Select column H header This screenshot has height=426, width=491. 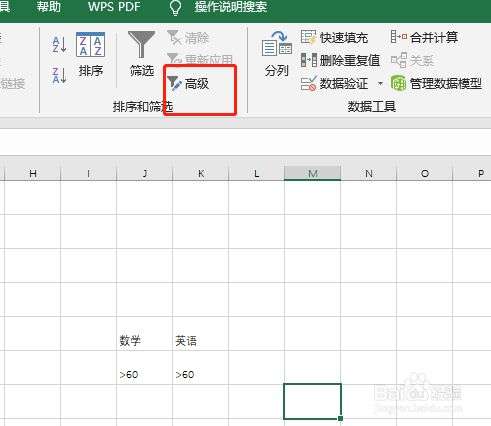pos(33,173)
